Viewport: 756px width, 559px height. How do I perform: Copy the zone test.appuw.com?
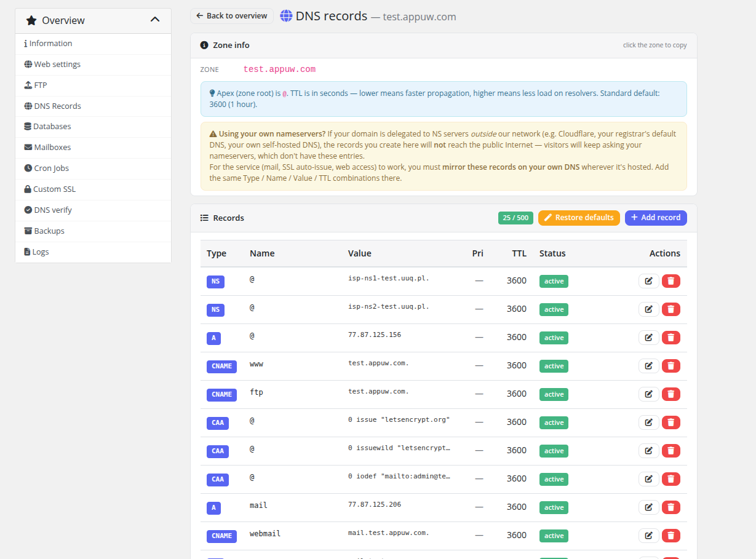pyautogui.click(x=279, y=69)
